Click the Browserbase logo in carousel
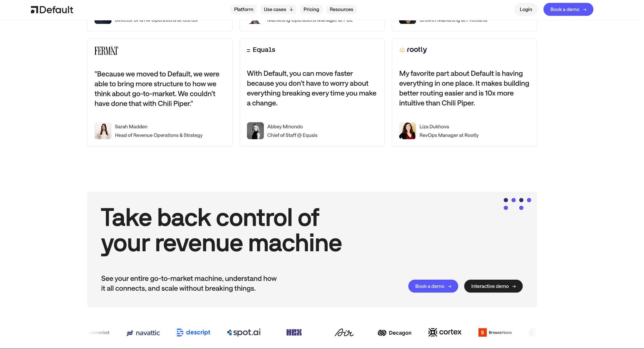Viewport: 644px width, 349px height. pos(495,332)
